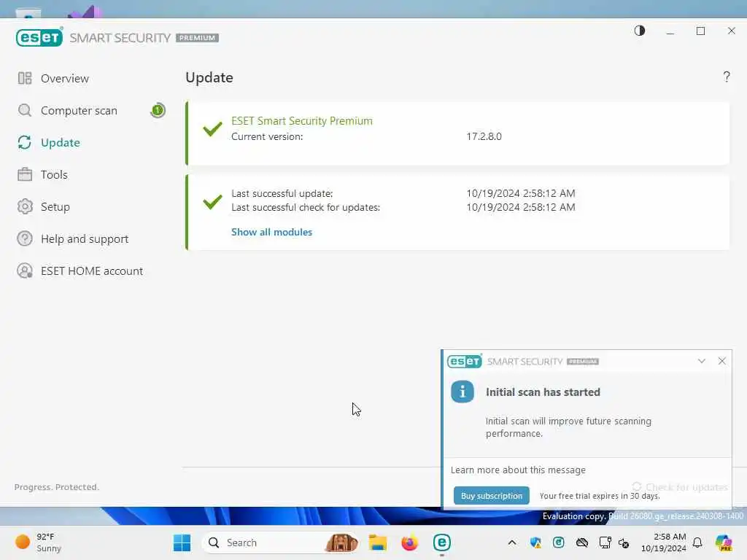Click the Tools briefcase icon
Viewport: 747px width, 560px height.
25,174
